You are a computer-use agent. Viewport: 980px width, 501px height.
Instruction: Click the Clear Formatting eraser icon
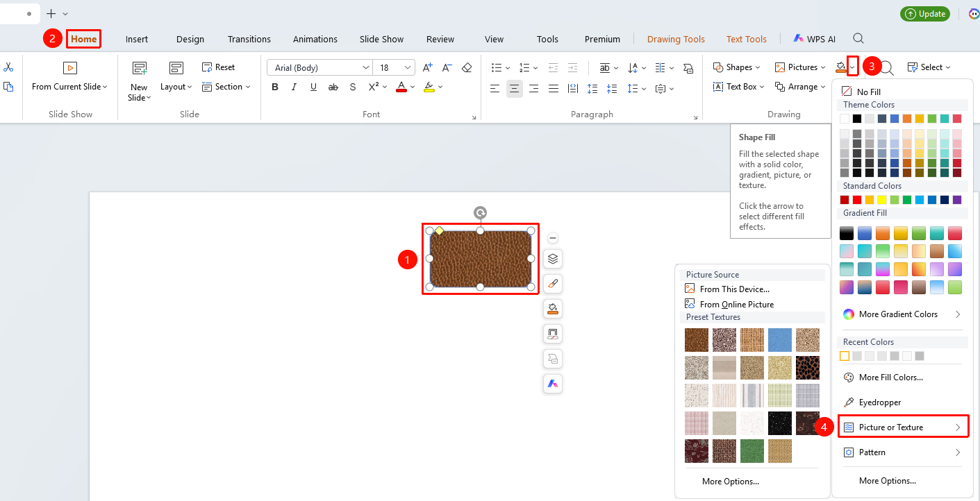[467, 67]
